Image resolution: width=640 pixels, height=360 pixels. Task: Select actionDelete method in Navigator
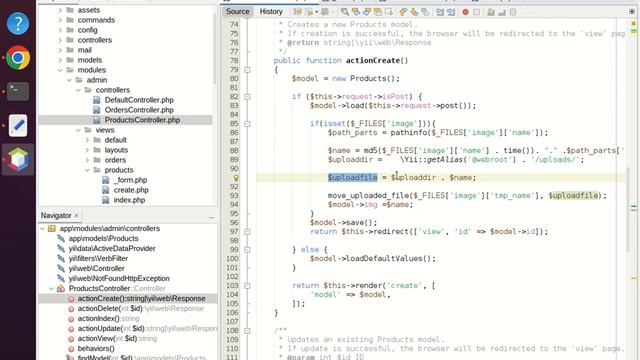click(140, 309)
